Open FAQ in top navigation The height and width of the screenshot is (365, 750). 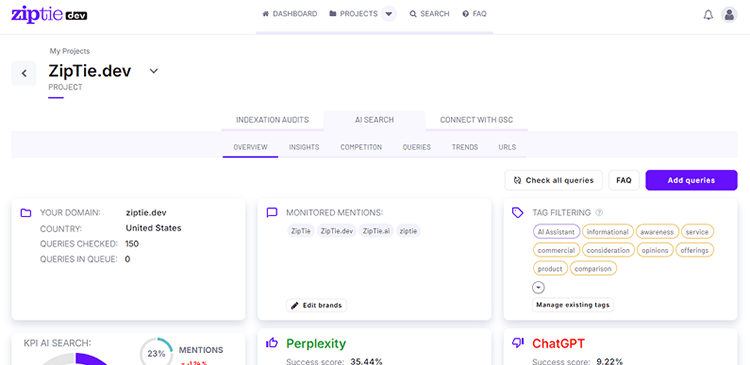coord(474,14)
